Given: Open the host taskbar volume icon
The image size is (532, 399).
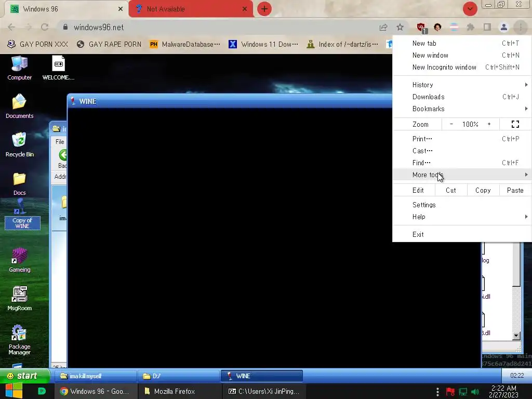Looking at the screenshot, I should point(475,392).
